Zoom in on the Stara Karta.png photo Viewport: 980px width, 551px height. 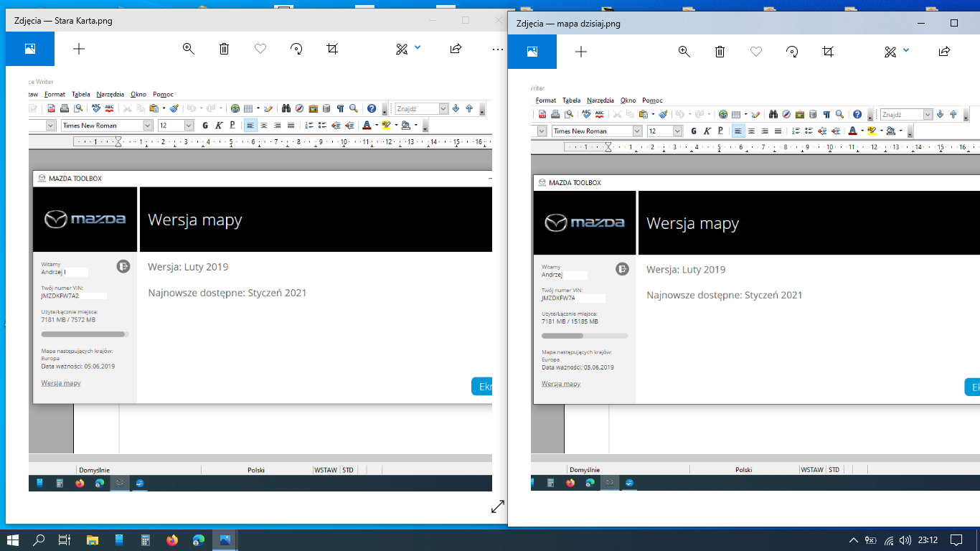[x=189, y=49]
